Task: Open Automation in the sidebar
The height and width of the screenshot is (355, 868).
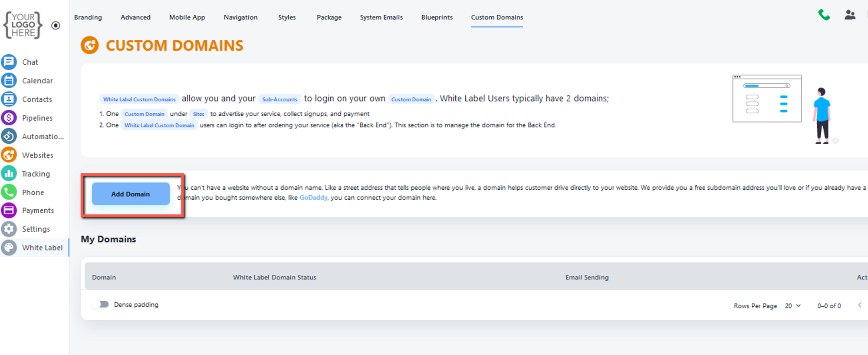Action: click(x=9, y=136)
